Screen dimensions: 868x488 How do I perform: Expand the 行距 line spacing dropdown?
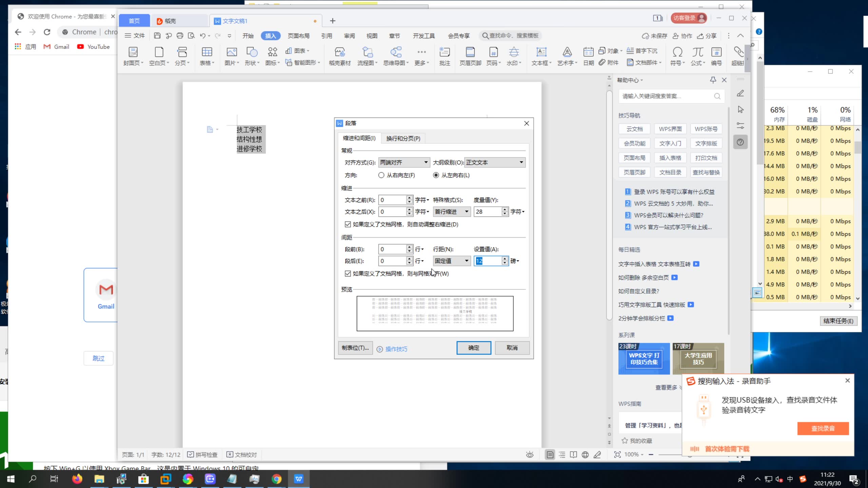point(451,261)
